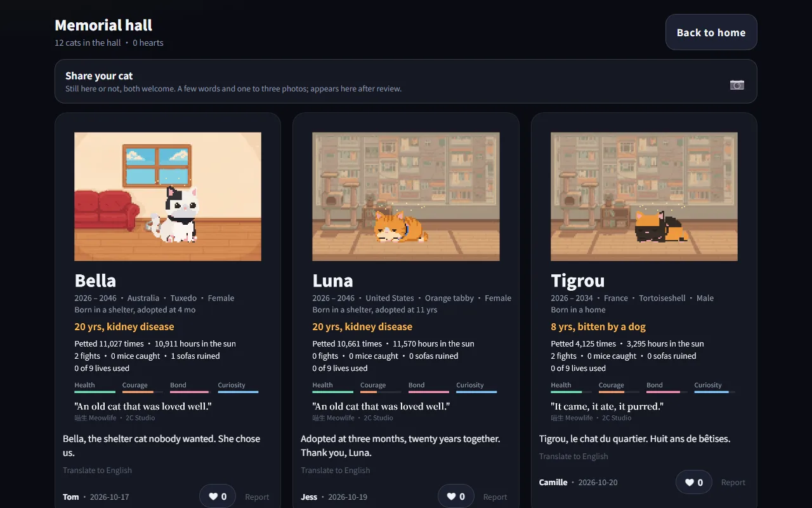Report Luna's memorial post
812x508 pixels.
click(495, 497)
